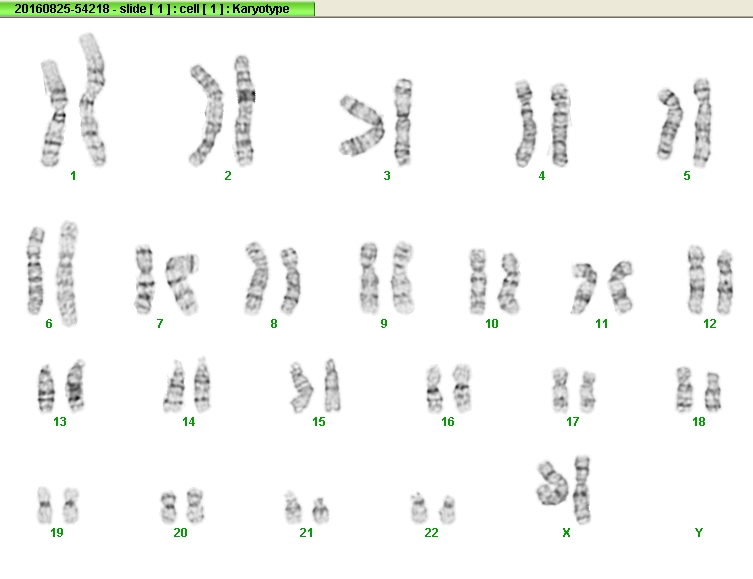Click the chromosome 14 pair image
The height and width of the screenshot is (579, 753).
tap(187, 385)
